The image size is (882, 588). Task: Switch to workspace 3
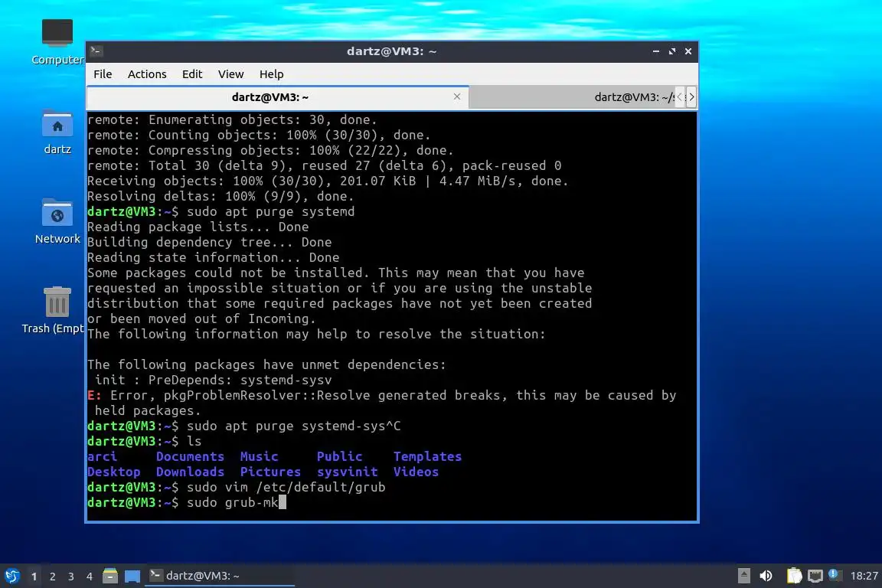(71, 577)
